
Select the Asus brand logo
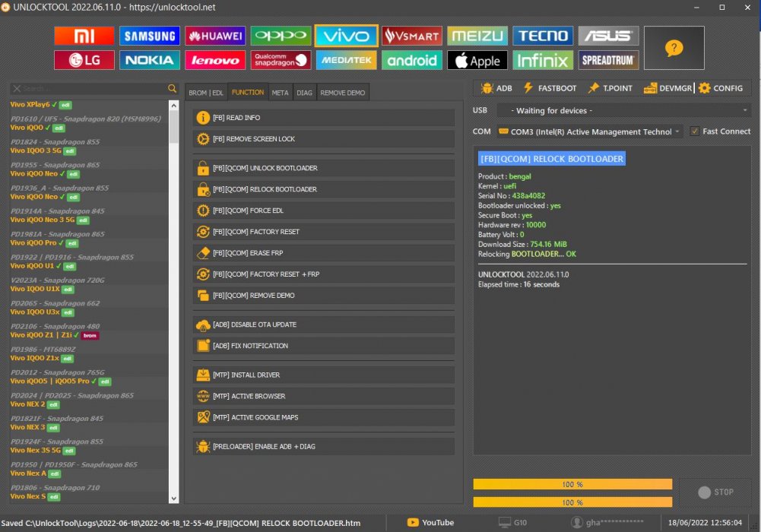(609, 36)
